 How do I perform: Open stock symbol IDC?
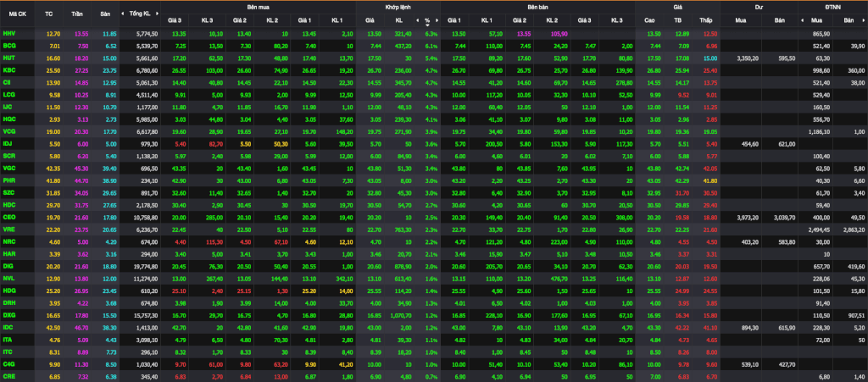8,329
